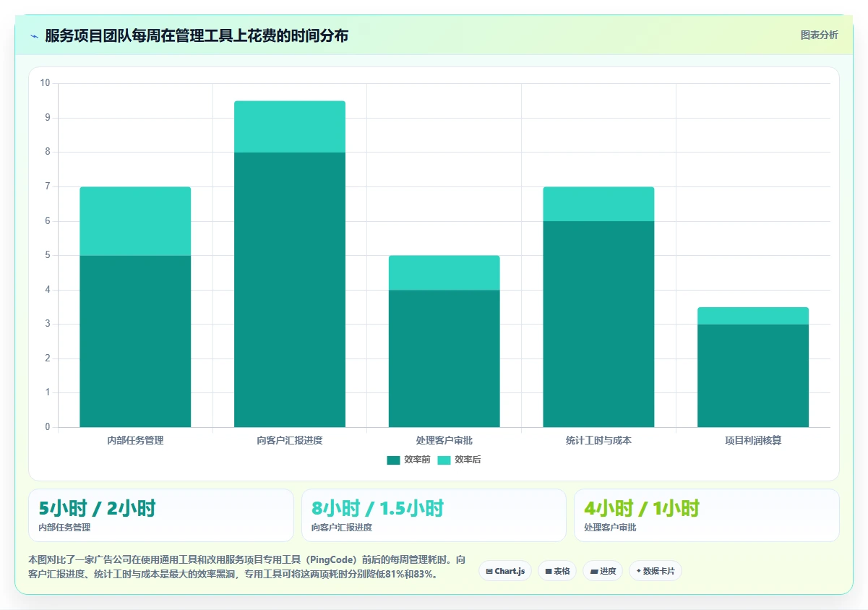
Task: Click the light 效率后 segment for 内部任务管理
Action: coord(135,221)
